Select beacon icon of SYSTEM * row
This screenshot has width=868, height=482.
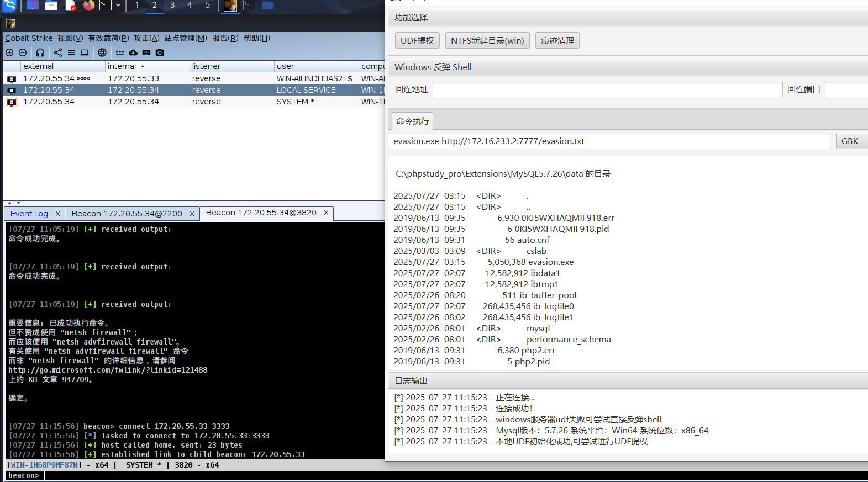(12, 102)
